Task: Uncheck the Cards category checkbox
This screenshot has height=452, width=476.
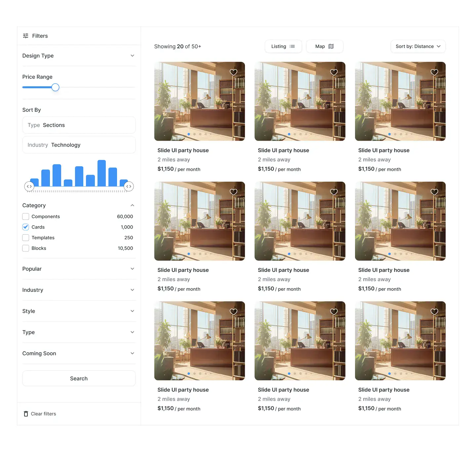Action: coord(25,227)
